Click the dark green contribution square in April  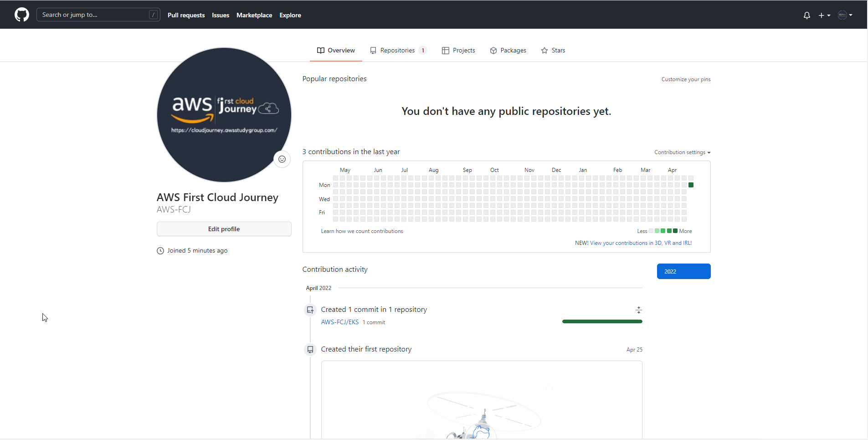coord(691,185)
